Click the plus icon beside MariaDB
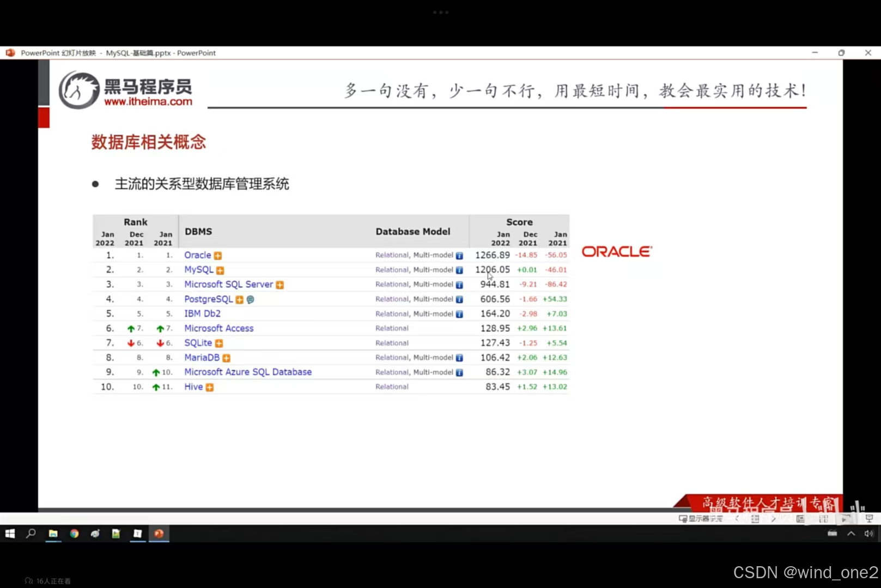881x588 pixels. pos(226,358)
